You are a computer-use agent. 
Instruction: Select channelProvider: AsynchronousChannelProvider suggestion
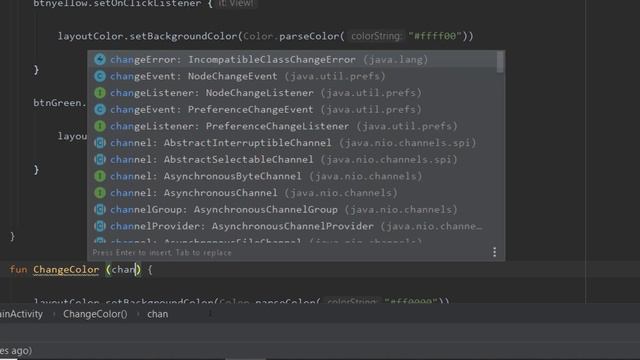(x=292, y=227)
